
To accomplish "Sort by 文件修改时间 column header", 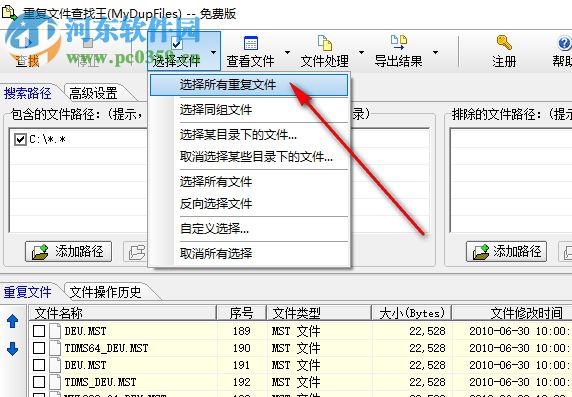I will point(512,313).
